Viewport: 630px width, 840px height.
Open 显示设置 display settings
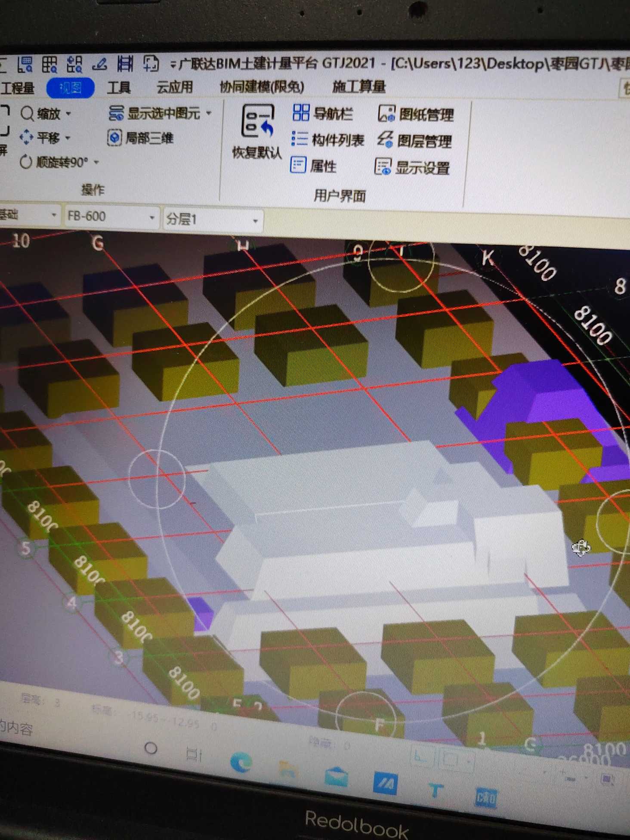(x=412, y=167)
